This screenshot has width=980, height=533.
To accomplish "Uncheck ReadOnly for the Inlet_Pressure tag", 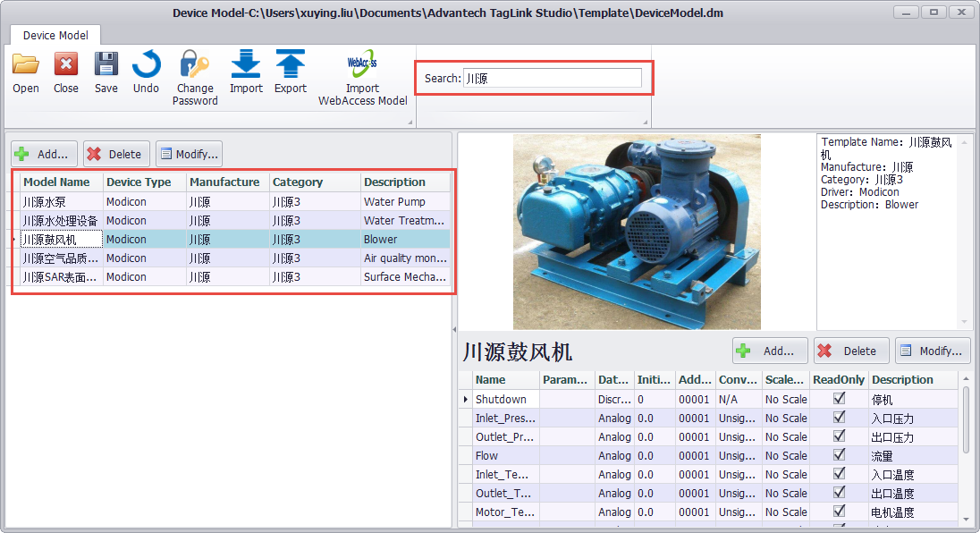I will click(x=839, y=418).
